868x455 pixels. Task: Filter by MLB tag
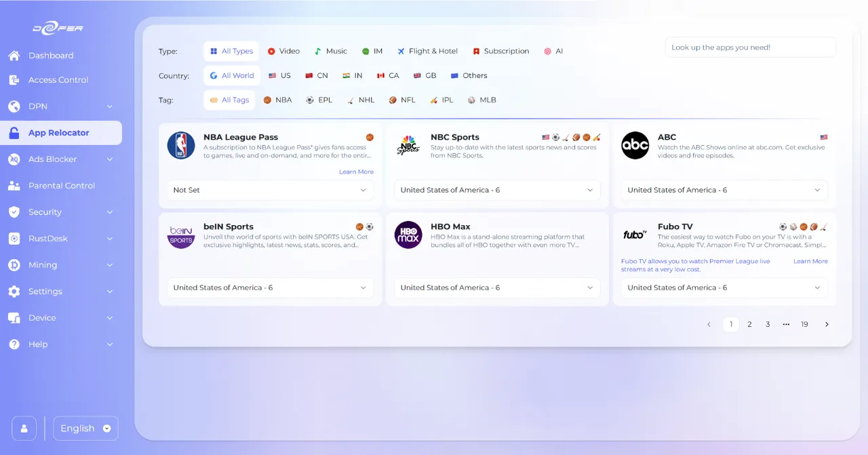click(482, 100)
